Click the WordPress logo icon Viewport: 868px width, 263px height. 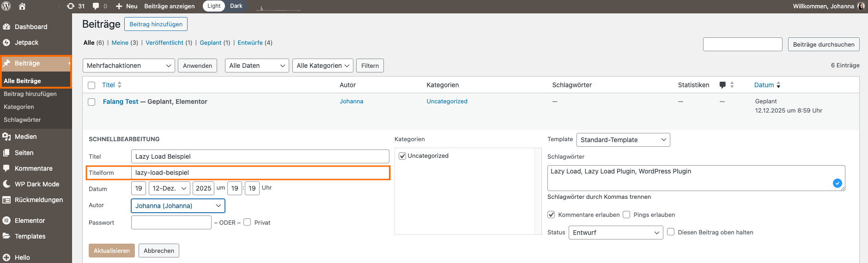tap(6, 6)
